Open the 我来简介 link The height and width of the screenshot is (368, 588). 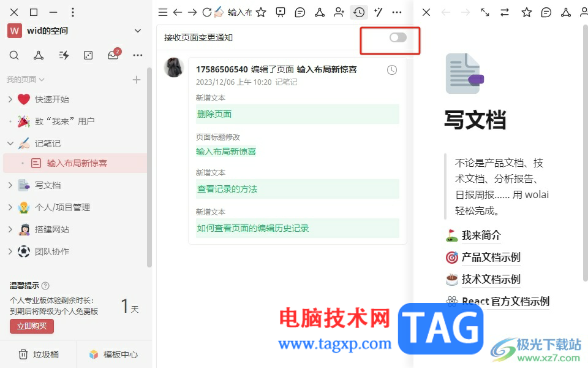click(x=481, y=235)
